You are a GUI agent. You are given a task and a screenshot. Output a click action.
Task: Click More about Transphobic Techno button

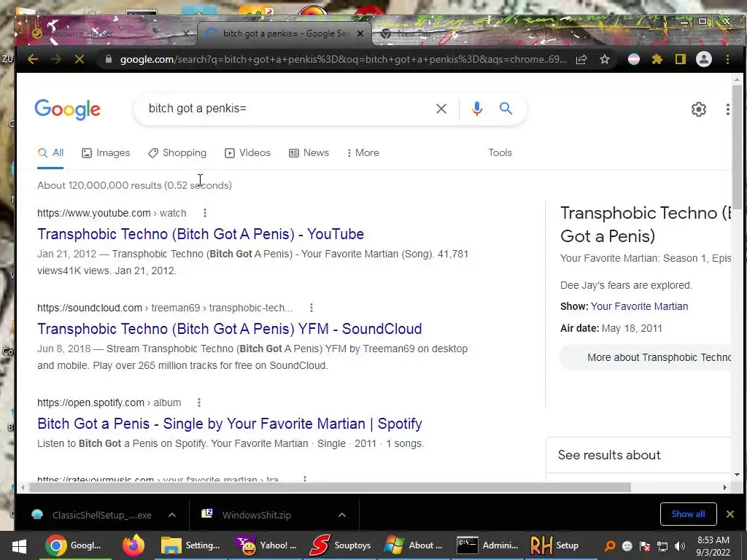(x=645, y=357)
